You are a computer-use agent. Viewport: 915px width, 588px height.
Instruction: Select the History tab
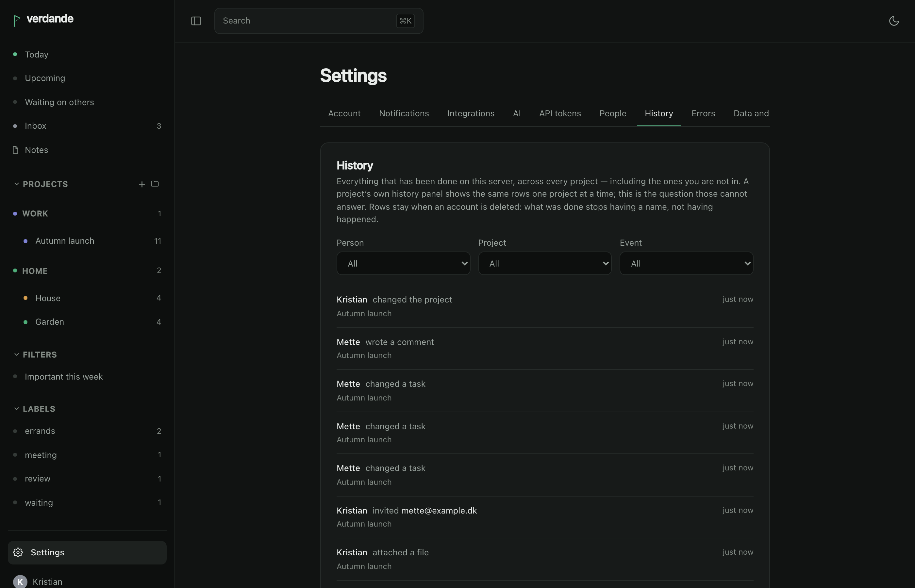[659, 113]
